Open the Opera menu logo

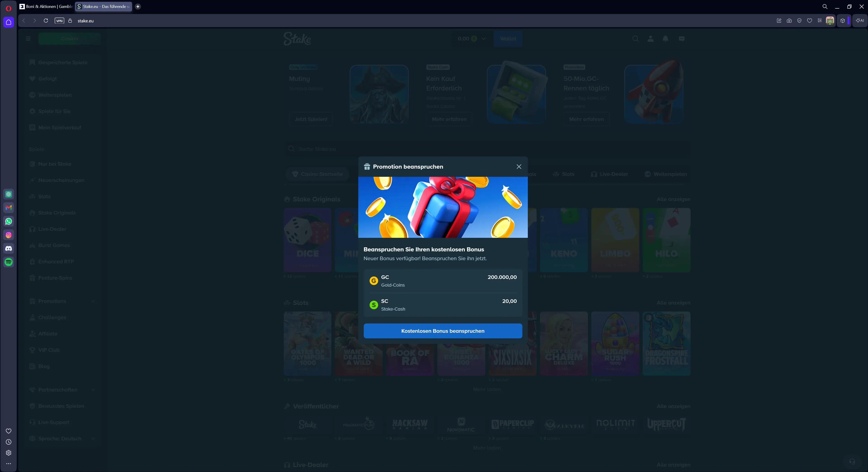pos(9,8)
